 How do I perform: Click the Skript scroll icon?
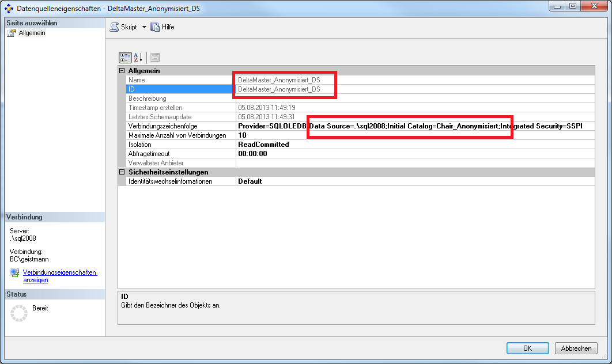click(115, 26)
